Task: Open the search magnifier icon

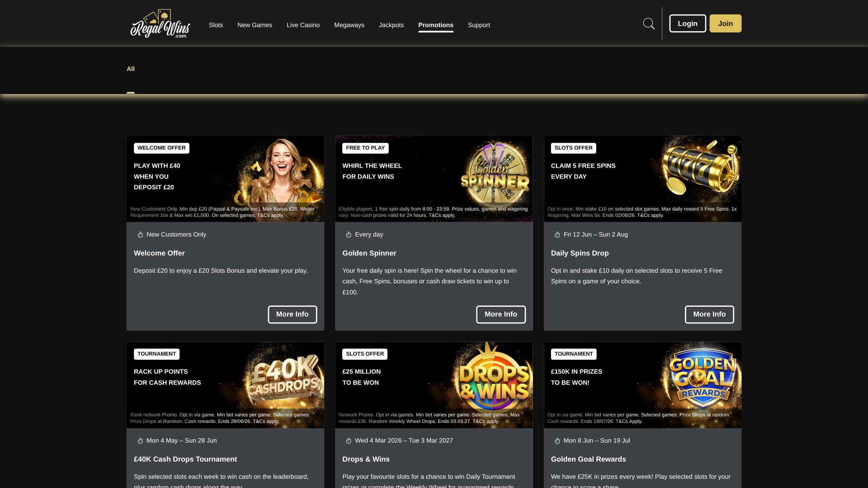Action: click(649, 23)
